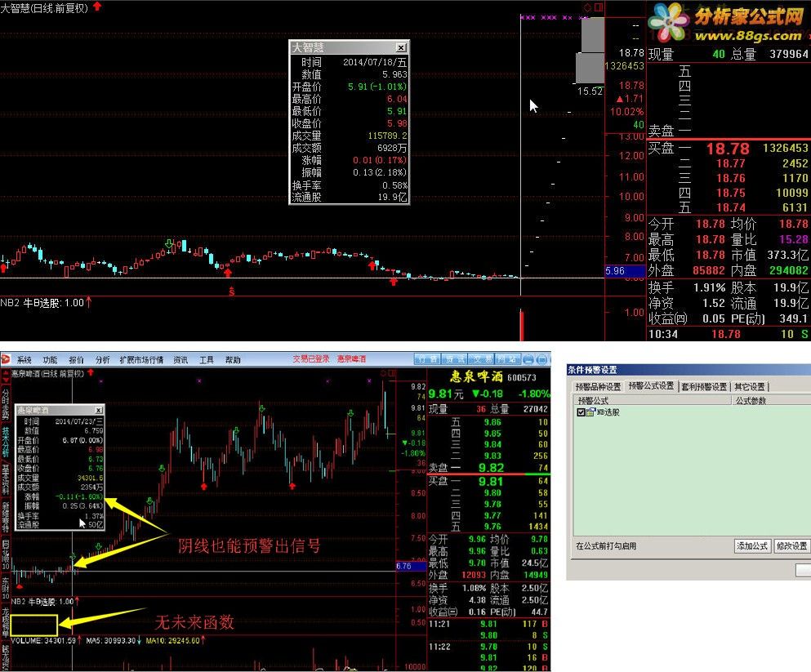This screenshot has width=811, height=672.
Task: Click the up-down arrows icon above sidebar tabs
Action: pyautogui.click(x=6, y=377)
